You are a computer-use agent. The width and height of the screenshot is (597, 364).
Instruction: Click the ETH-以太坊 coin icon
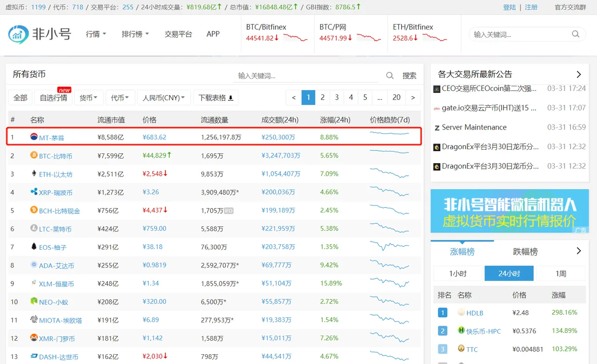[x=34, y=173]
